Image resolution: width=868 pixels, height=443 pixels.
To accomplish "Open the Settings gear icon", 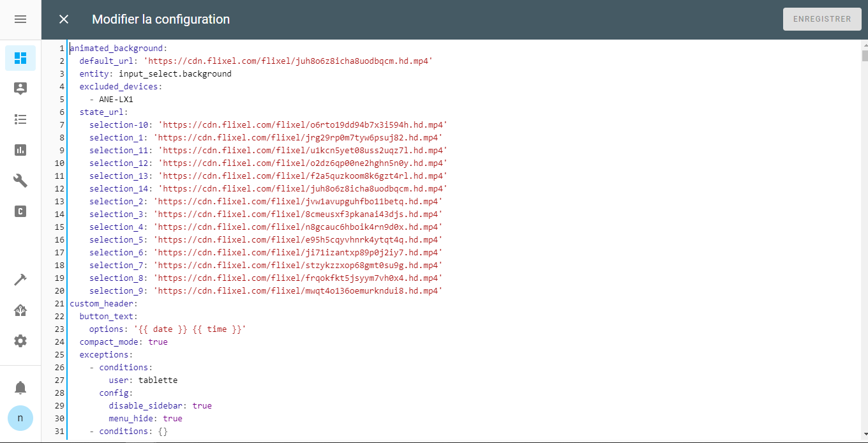I will coord(20,340).
